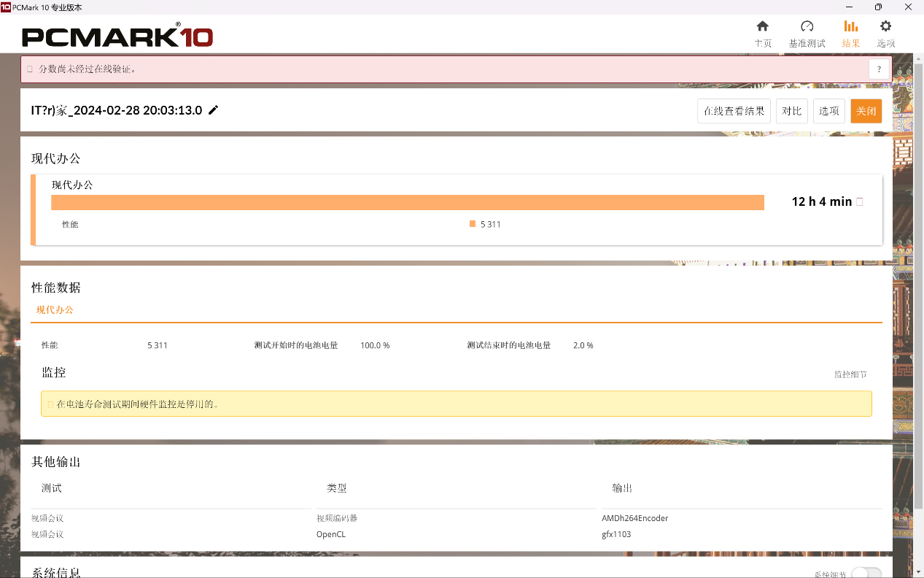Click the orange 关闭 button
The height and width of the screenshot is (578, 924).
pos(866,111)
